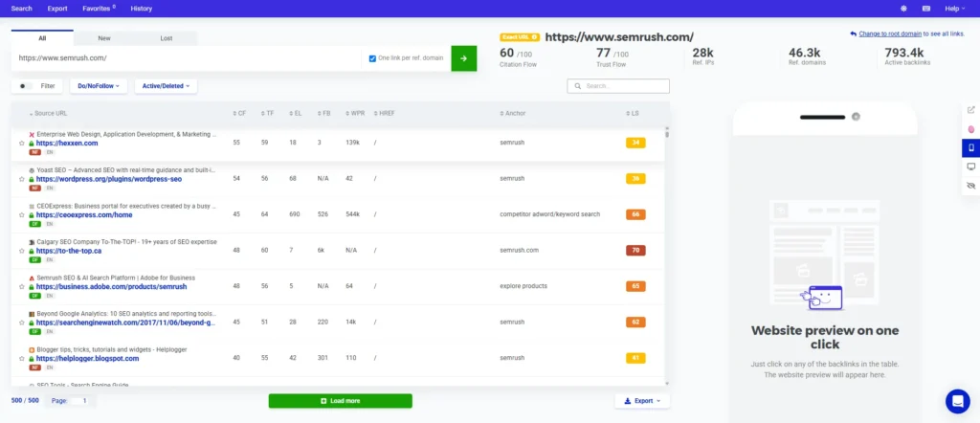Click the keyboard icon in top bar
This screenshot has height=423, width=980.
pyautogui.click(x=926, y=9)
